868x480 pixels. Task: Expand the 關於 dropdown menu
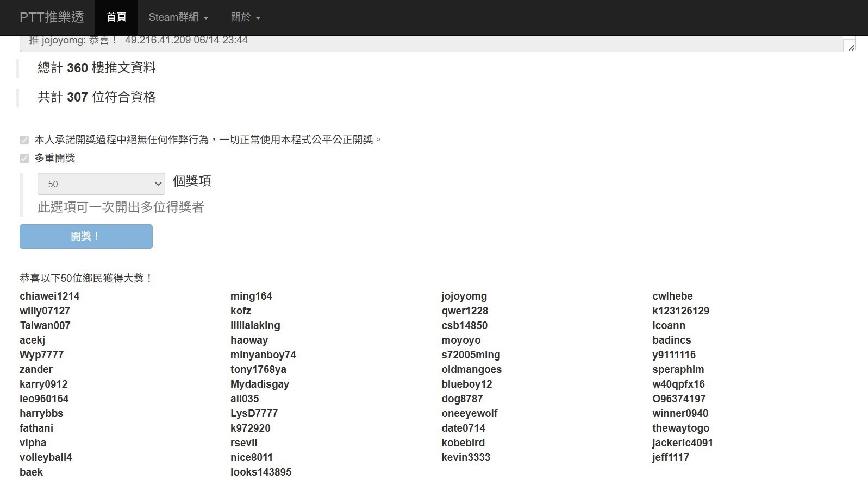click(x=246, y=17)
